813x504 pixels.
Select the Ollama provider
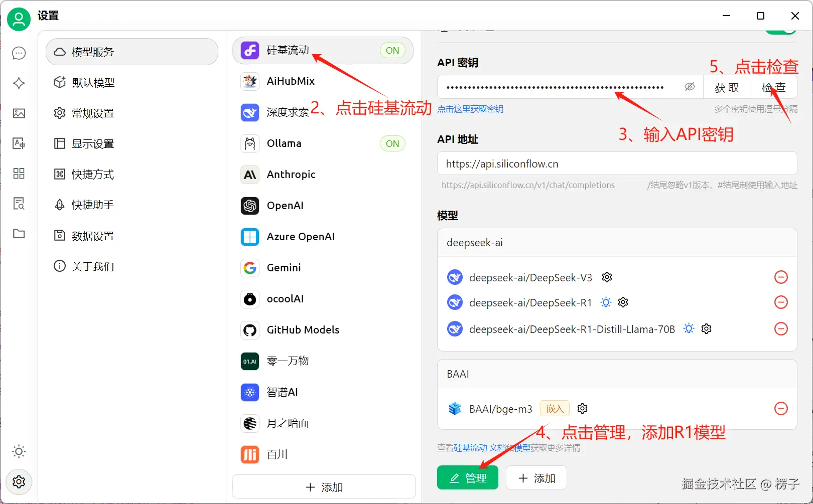(x=323, y=143)
